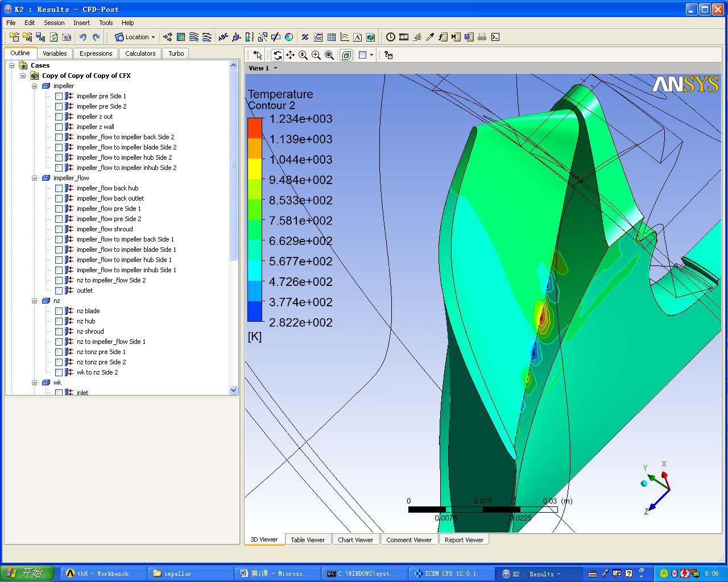Image resolution: width=728 pixels, height=582 pixels.
Task: Click the Text annotation (ABC) icon
Action: (223, 37)
